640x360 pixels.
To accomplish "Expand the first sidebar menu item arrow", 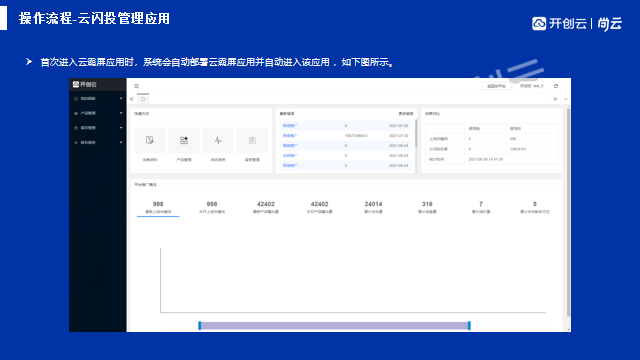I will coord(121,98).
